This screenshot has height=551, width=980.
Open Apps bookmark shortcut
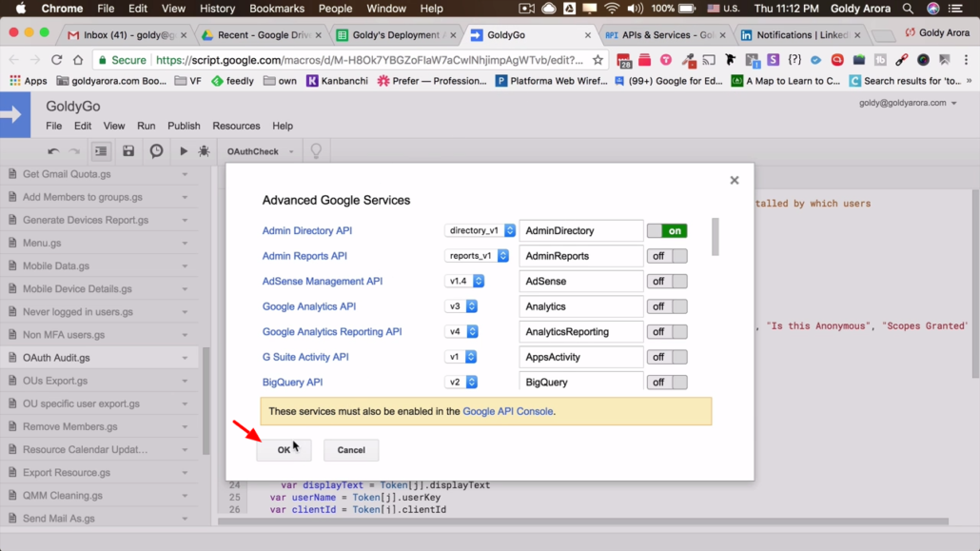click(x=29, y=81)
